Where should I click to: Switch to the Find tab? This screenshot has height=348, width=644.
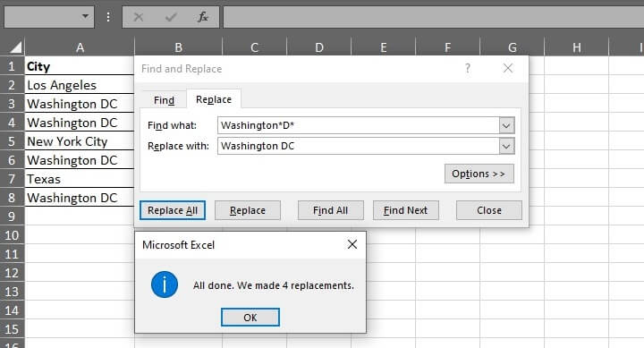[164, 100]
